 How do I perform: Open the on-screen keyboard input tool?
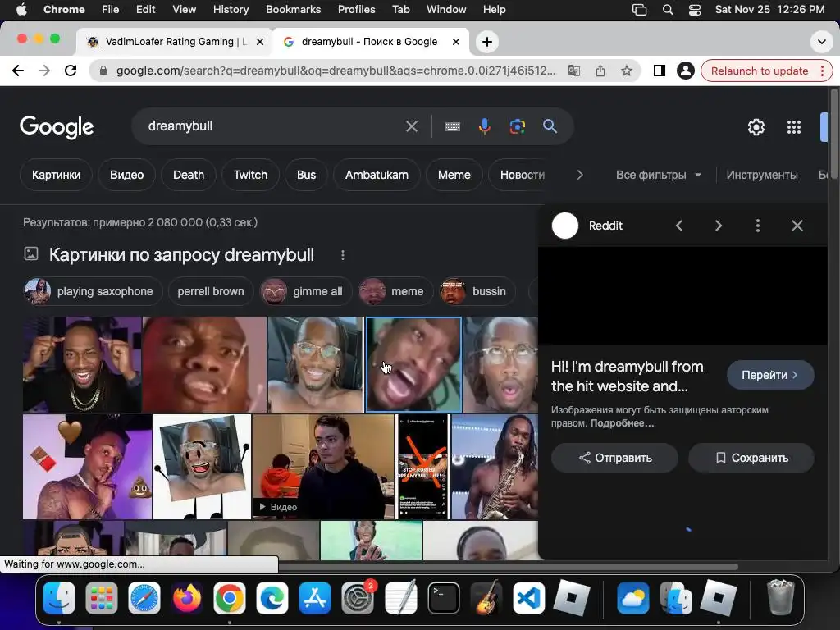click(452, 126)
